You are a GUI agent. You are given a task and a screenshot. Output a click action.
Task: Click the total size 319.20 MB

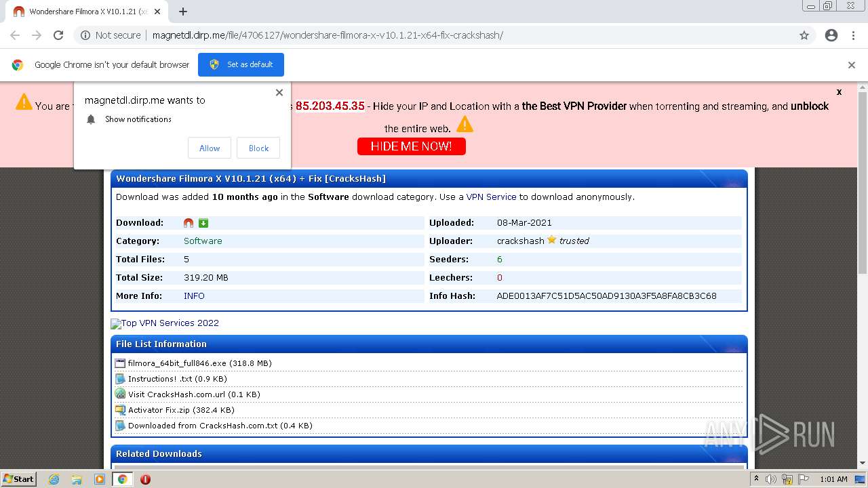206,277
